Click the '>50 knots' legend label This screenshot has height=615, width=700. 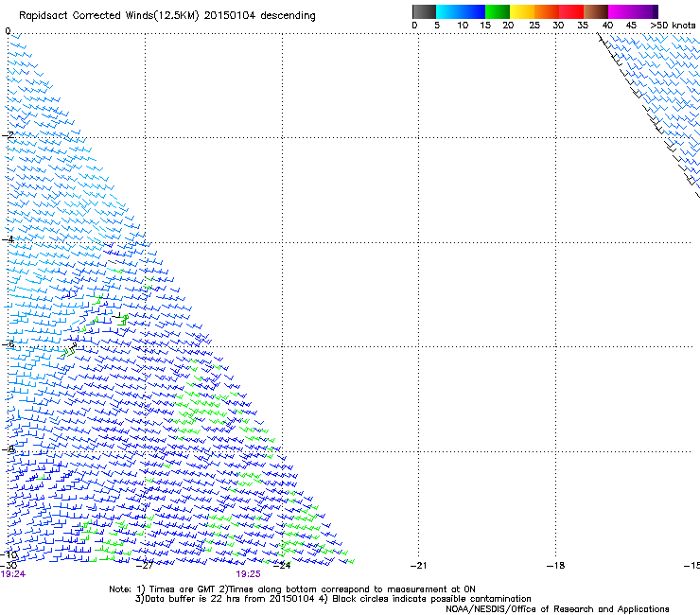673,26
